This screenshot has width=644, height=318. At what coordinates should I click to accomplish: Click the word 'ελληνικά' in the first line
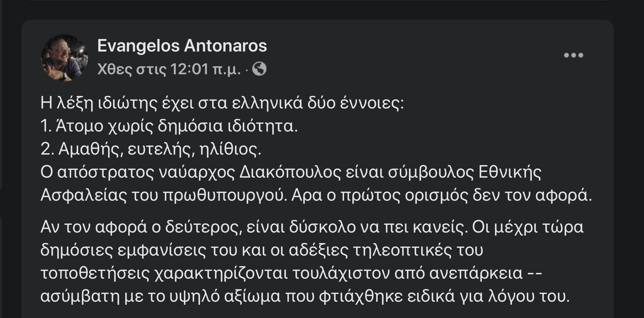click(267, 103)
